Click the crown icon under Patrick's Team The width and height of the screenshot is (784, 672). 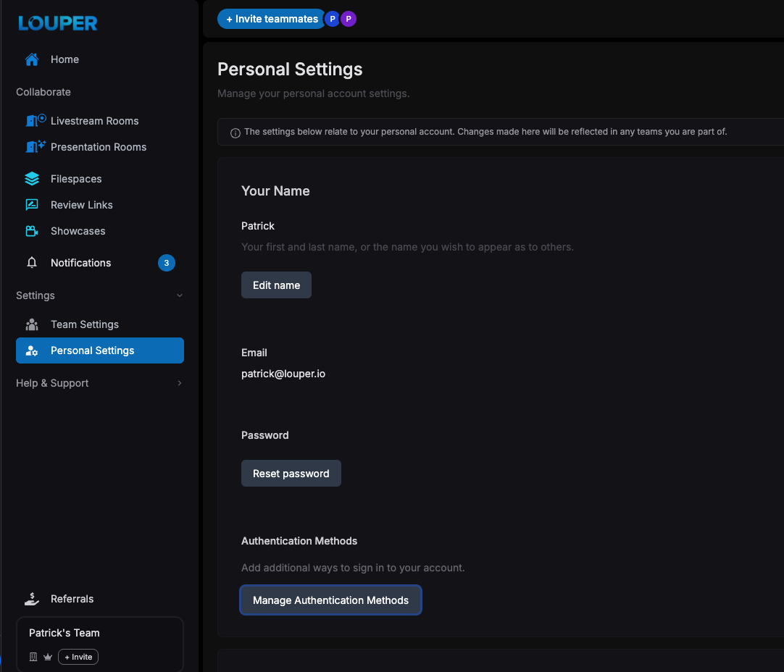[x=48, y=657]
